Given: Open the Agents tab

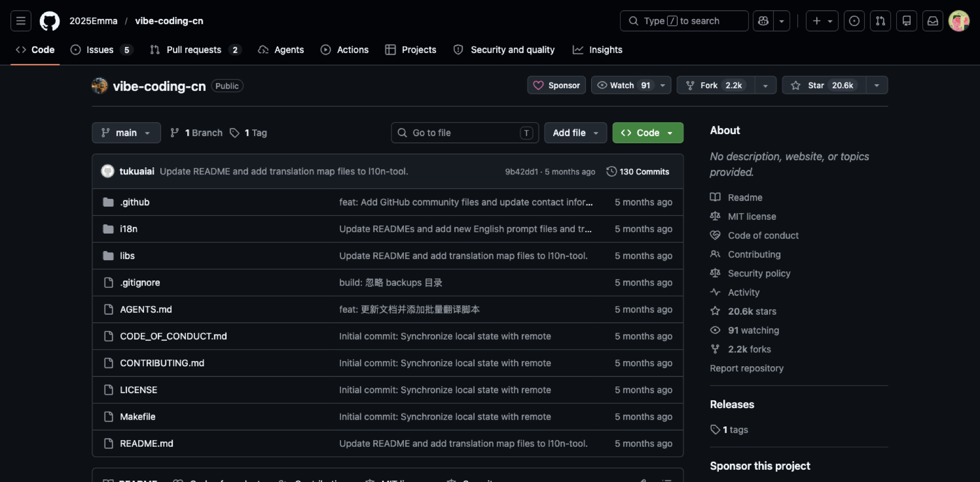Looking at the screenshot, I should [281, 49].
